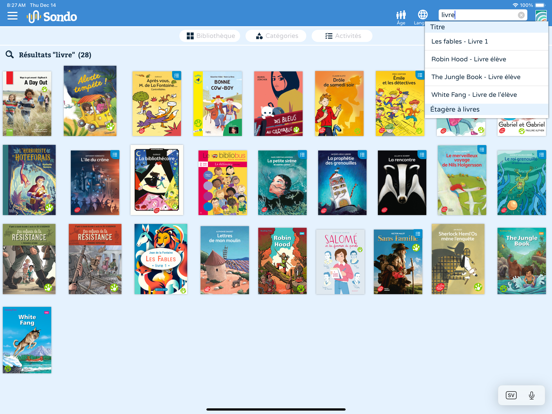The height and width of the screenshot is (414, 552).
Task: Switch to the Catégories tab
Action: click(x=276, y=36)
